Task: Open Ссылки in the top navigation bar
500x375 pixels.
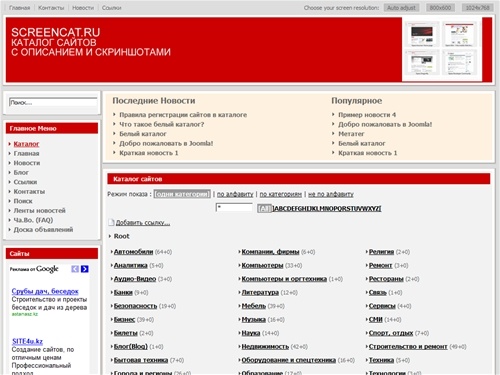Action: point(112,8)
